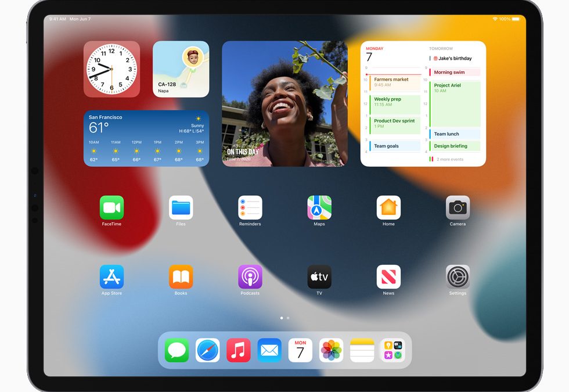Viewport: 569px width, 392px height.
Task: Open the News app
Action: [x=388, y=276]
